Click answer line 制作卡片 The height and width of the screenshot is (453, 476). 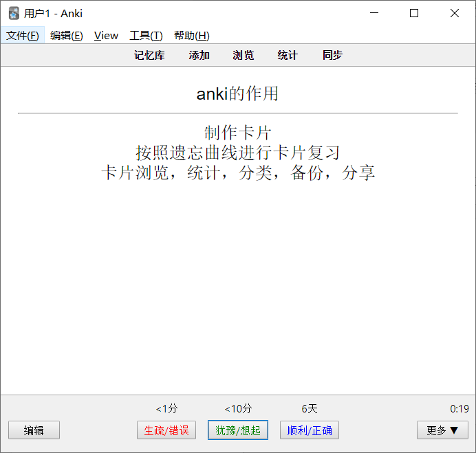click(x=238, y=133)
